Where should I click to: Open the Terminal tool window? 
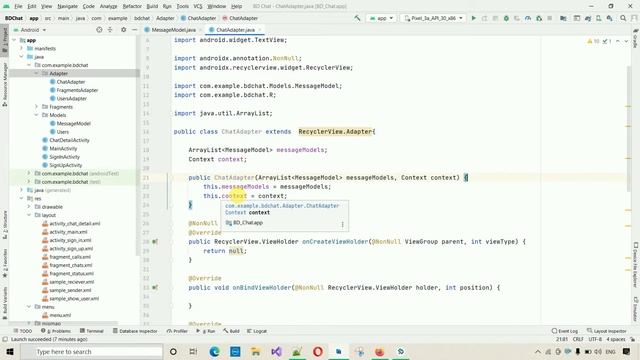click(91, 331)
